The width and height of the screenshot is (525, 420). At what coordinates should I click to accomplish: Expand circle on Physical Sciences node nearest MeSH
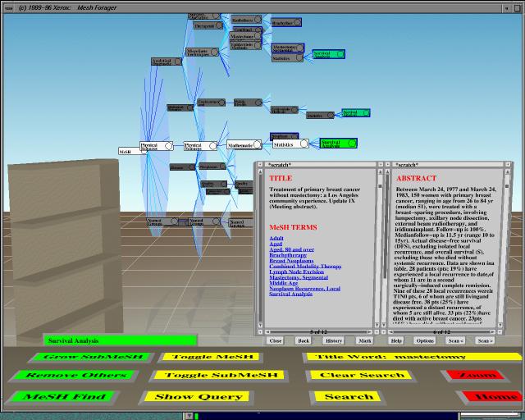(x=168, y=146)
